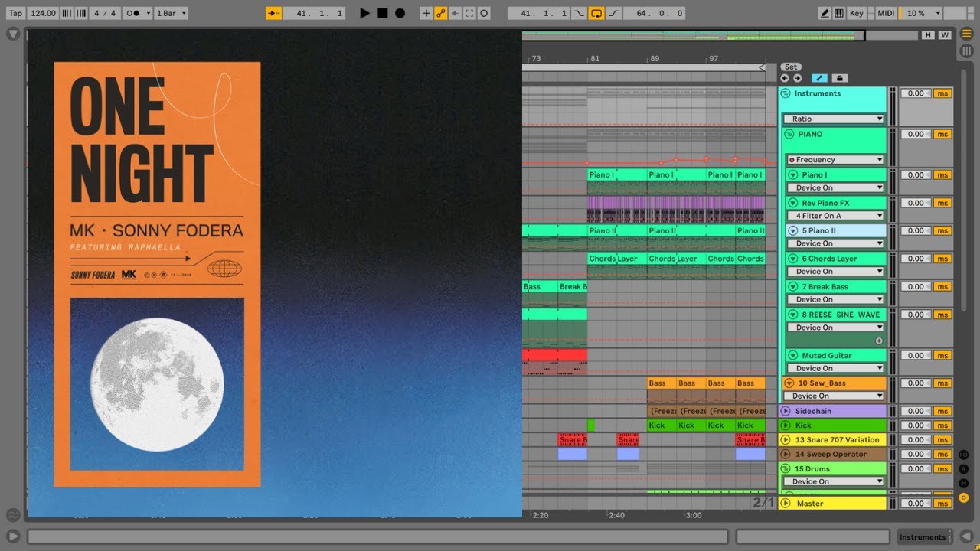Image resolution: width=980 pixels, height=551 pixels.
Task: Collapse the Rev Piano FX track
Action: click(793, 203)
